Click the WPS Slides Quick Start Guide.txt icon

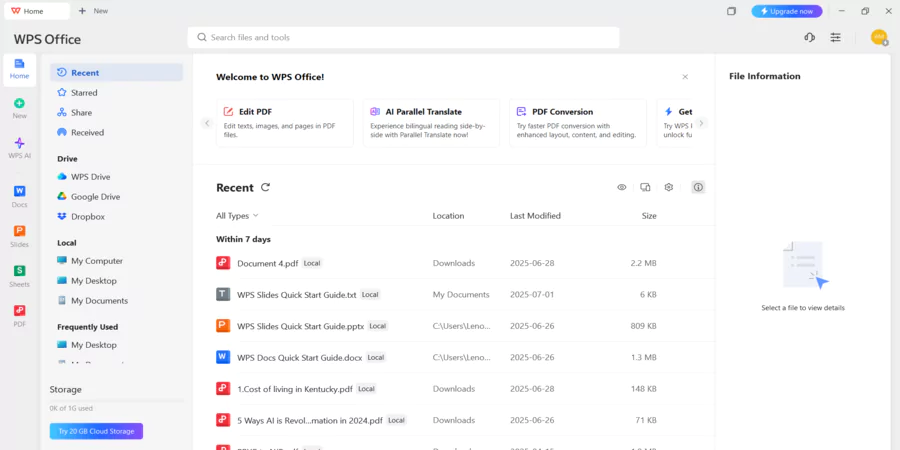pyautogui.click(x=223, y=294)
